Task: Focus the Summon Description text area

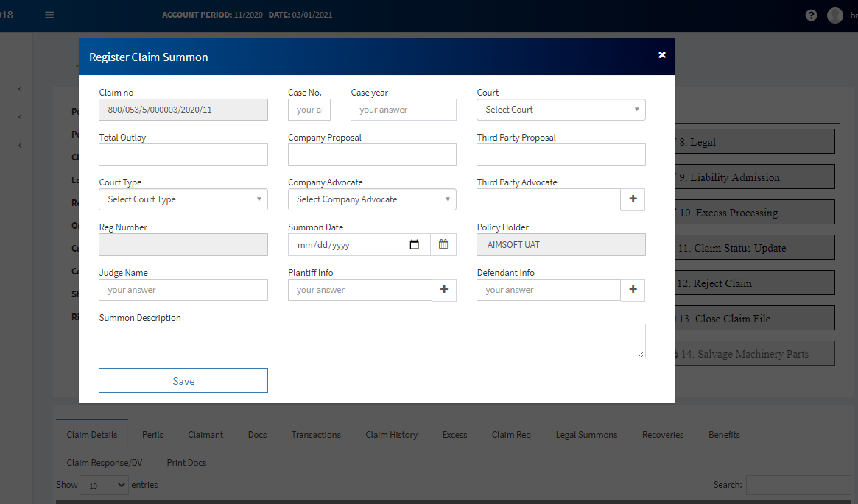Action: point(371,341)
